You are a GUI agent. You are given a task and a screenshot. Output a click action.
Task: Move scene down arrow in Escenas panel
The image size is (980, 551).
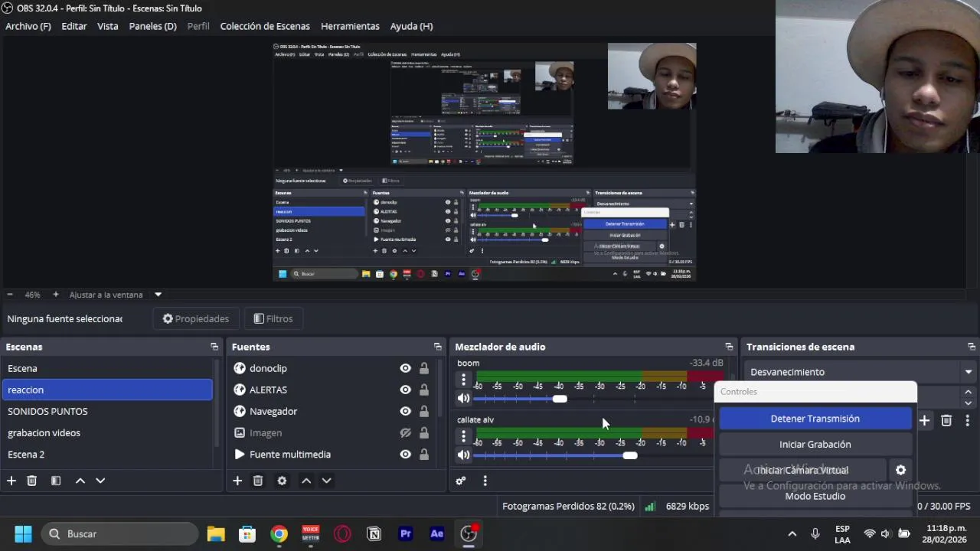(x=100, y=481)
